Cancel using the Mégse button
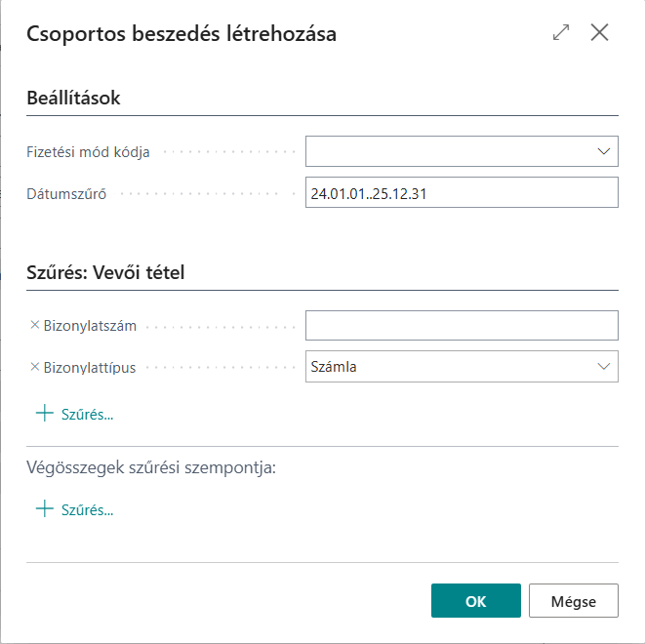Screen dimensions: 645x644 (x=573, y=601)
